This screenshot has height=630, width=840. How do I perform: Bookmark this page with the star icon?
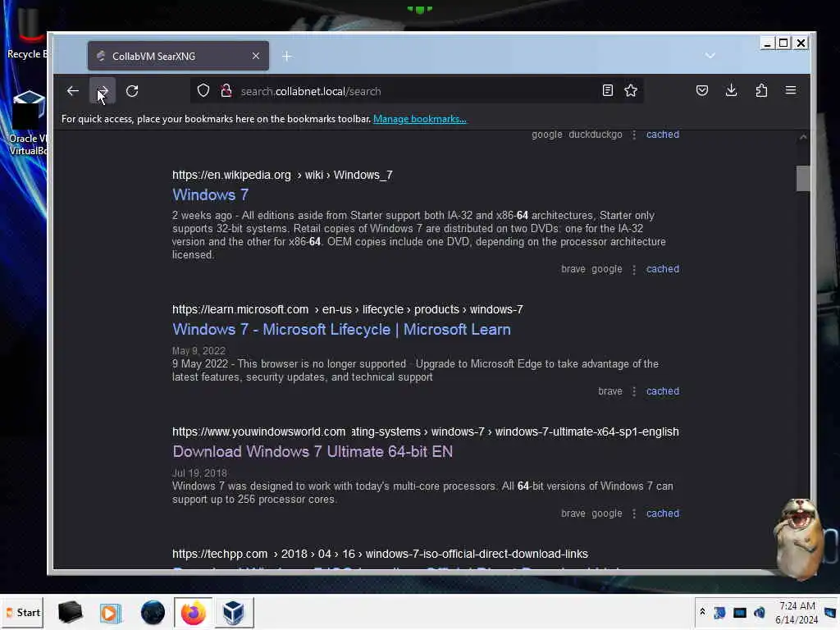point(631,90)
